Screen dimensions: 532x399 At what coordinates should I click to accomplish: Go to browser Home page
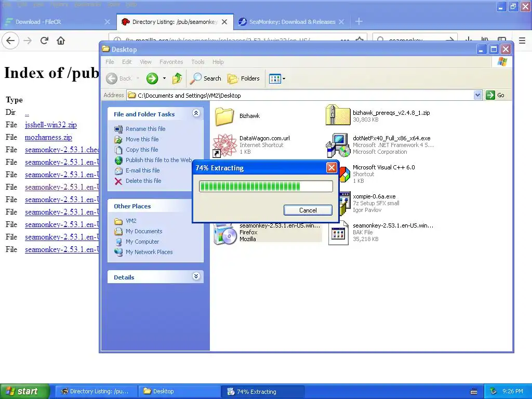[x=61, y=41]
